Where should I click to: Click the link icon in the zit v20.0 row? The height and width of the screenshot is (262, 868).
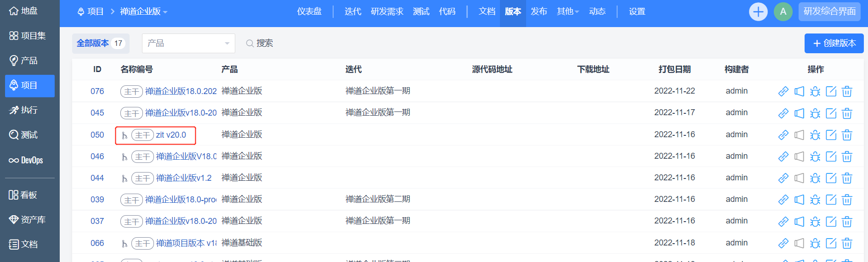pos(783,135)
